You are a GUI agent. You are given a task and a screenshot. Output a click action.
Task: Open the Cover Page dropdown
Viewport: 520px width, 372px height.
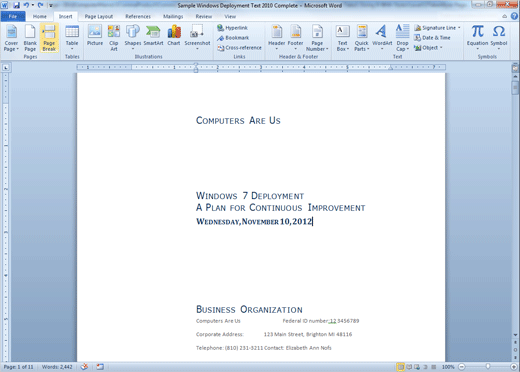(x=11, y=38)
